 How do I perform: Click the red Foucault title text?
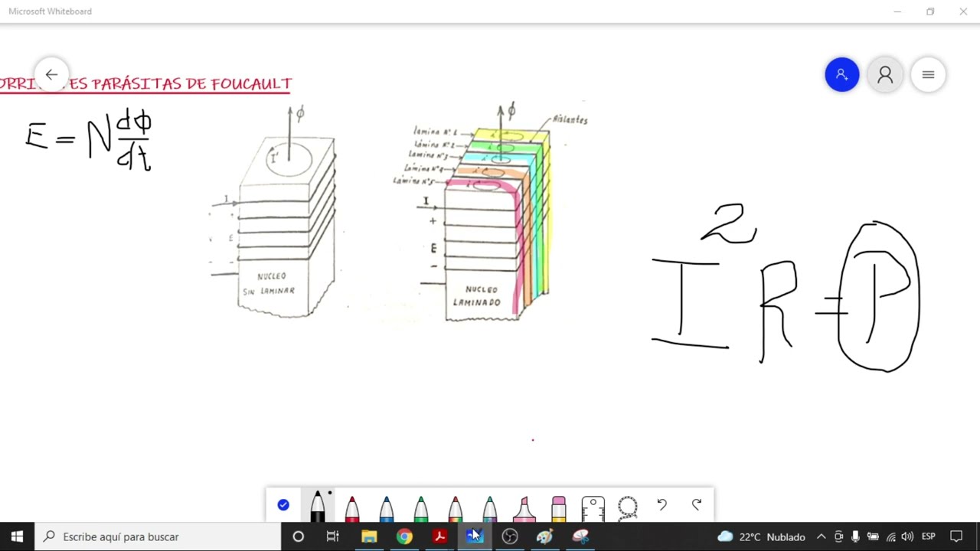[145, 84]
